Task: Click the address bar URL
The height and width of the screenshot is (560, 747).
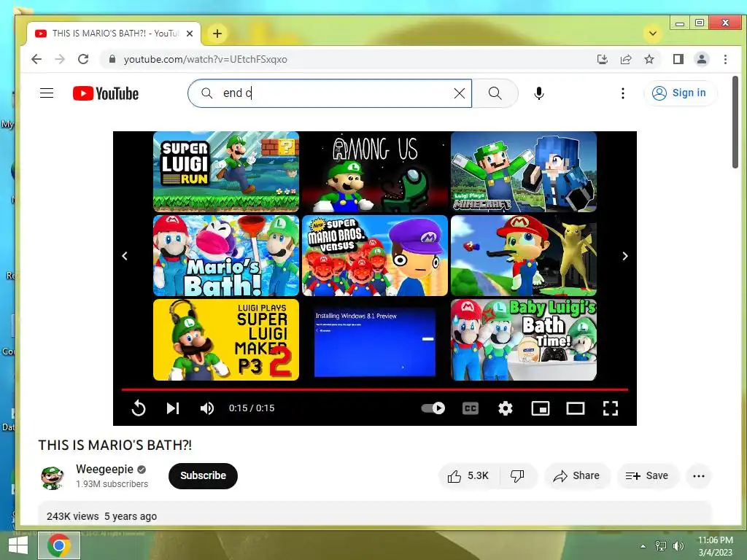Action: 205,60
